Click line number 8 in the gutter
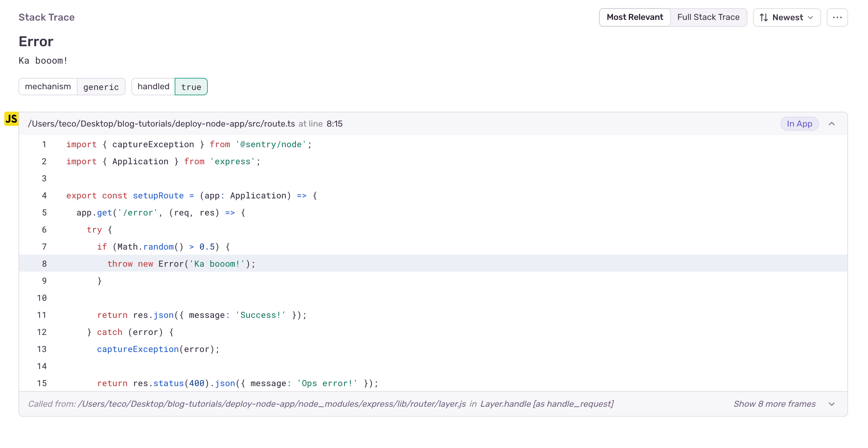This screenshot has height=448, width=868. pyautogui.click(x=44, y=263)
